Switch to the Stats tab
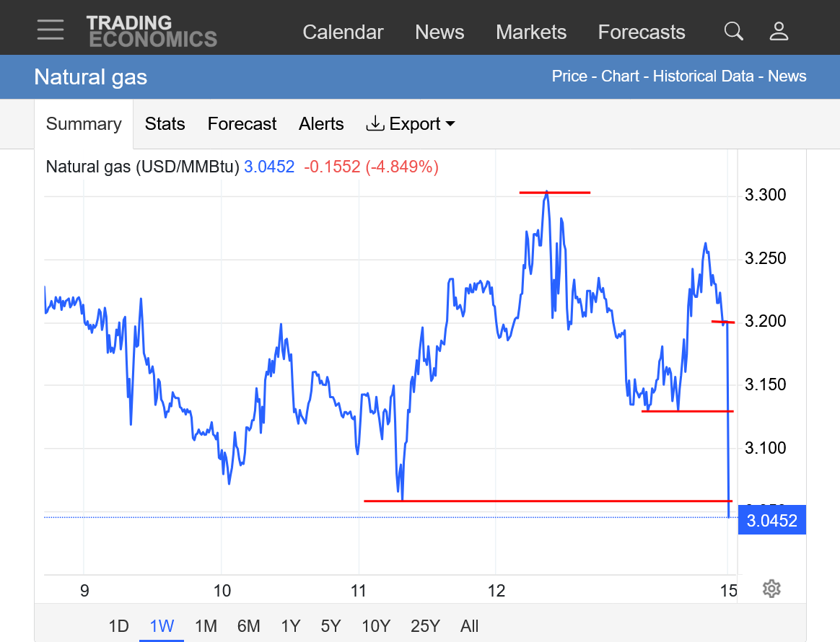This screenshot has width=840, height=642. coord(165,124)
